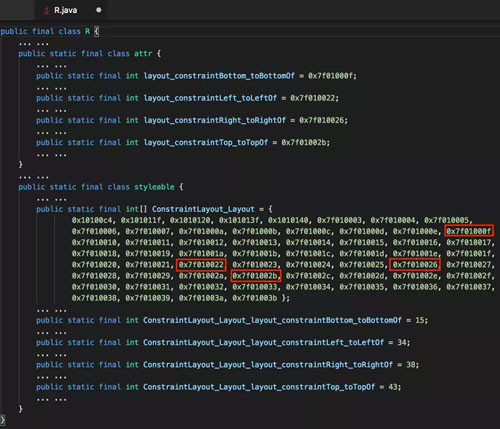Click array entry 0x7f010038
The height and width of the screenshot is (429, 500).
click(94, 298)
